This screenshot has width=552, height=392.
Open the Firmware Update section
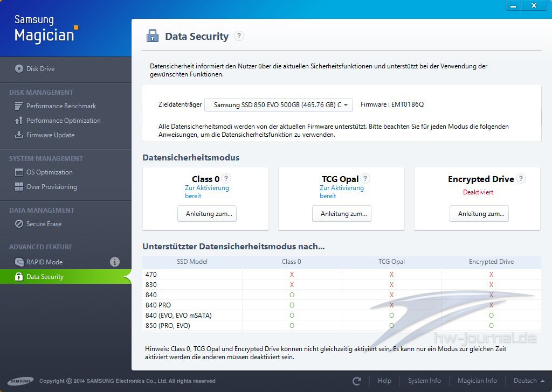click(x=50, y=135)
